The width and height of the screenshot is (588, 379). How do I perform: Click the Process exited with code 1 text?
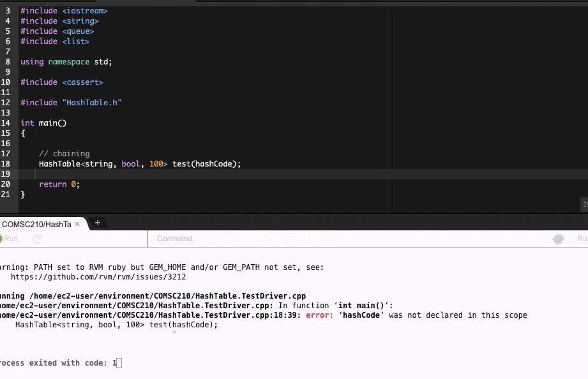(54, 362)
